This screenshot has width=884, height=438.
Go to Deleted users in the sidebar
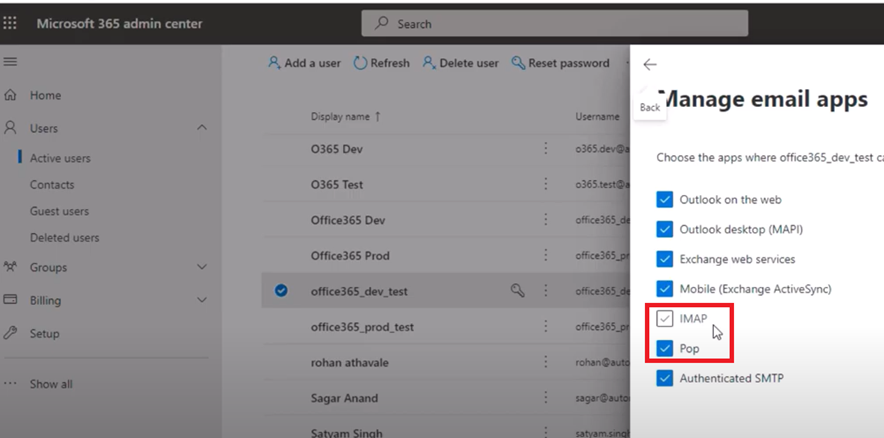click(x=64, y=238)
